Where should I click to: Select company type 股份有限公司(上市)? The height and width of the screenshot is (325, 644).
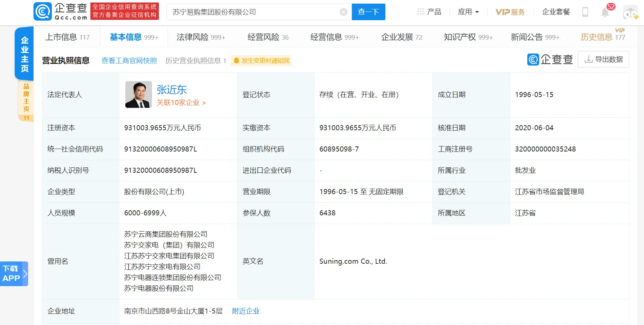click(x=154, y=192)
